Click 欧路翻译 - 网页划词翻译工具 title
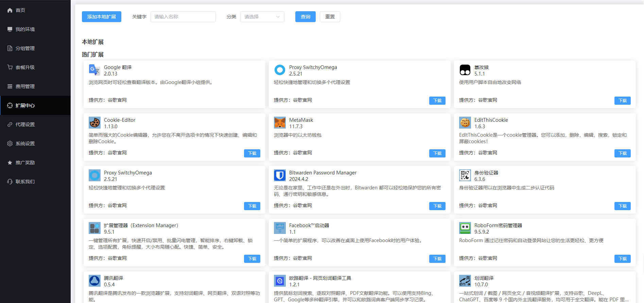 (320, 278)
